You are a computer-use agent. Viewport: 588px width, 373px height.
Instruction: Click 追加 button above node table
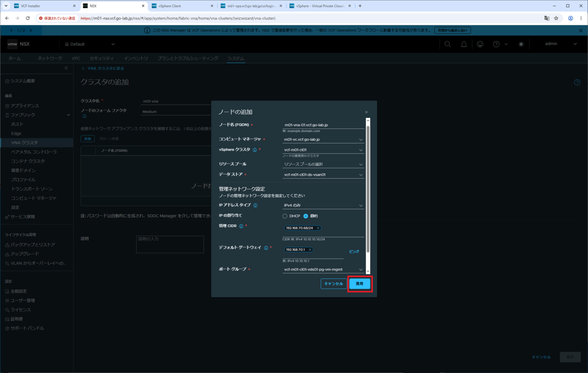tap(87, 139)
